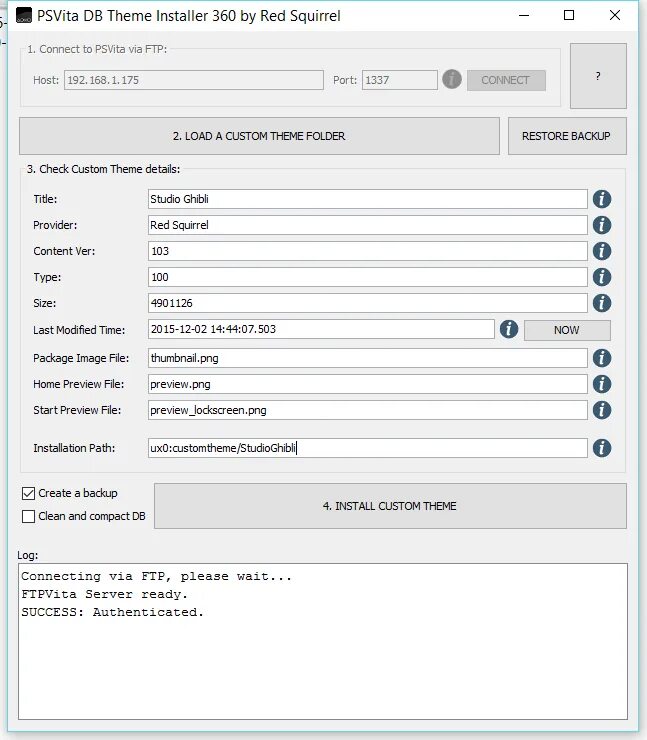
Task: Click the Installation Path field
Action: 368,448
